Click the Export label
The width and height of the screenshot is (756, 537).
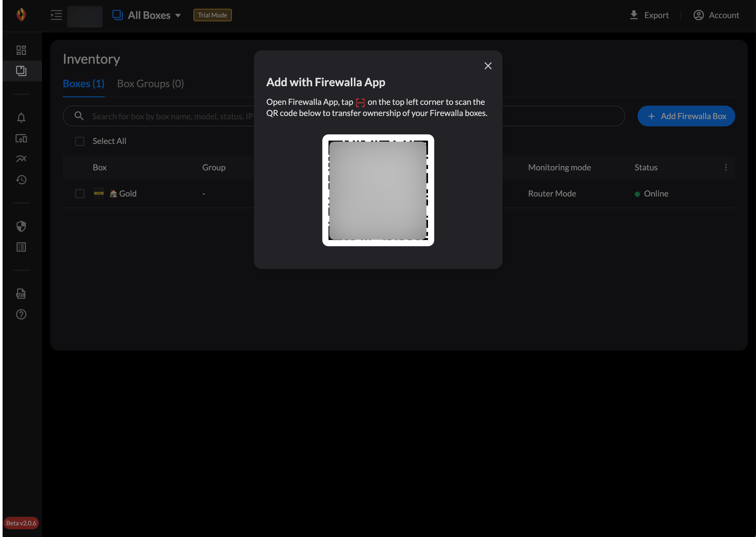tap(657, 15)
